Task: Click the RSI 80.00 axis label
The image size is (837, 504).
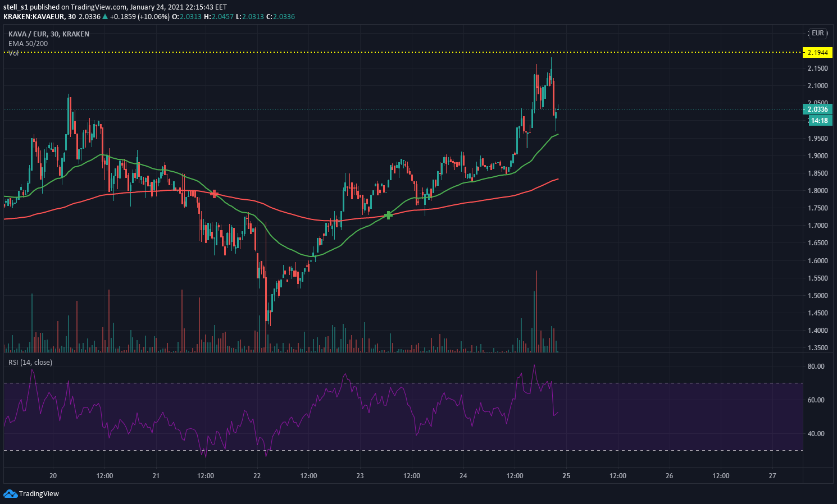Action: point(816,366)
